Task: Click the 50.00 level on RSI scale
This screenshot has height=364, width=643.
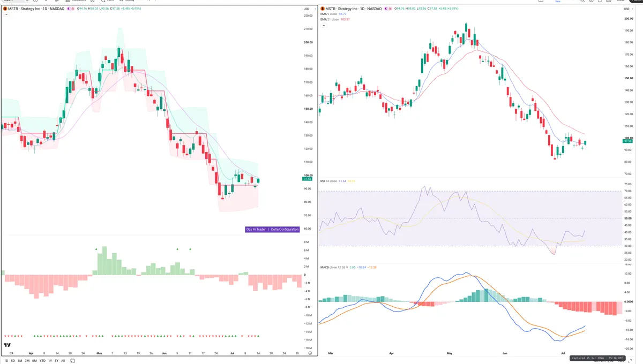Action: pos(629,218)
